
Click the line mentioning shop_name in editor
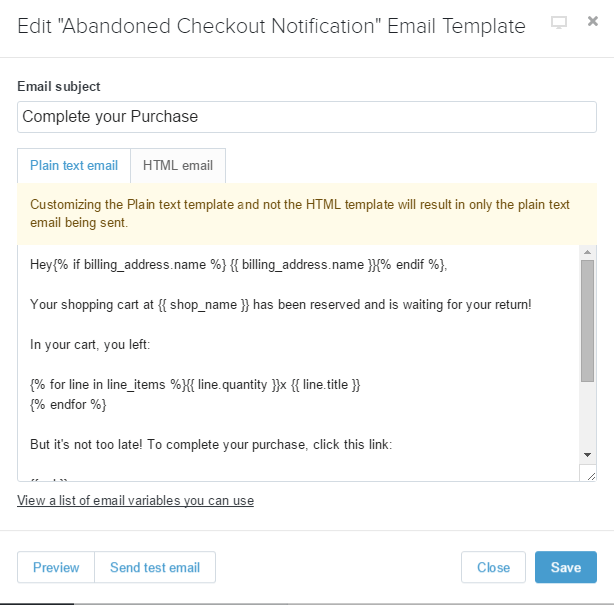(281, 304)
